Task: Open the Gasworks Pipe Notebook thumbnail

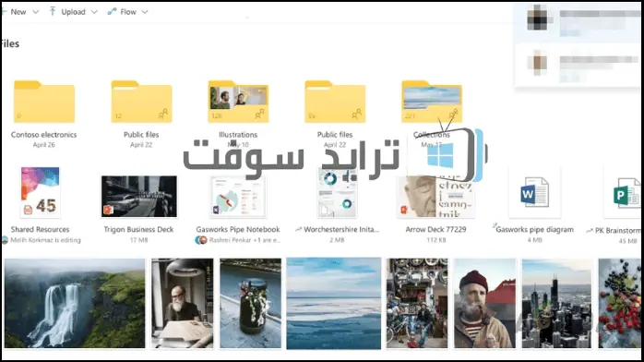Action: point(238,197)
